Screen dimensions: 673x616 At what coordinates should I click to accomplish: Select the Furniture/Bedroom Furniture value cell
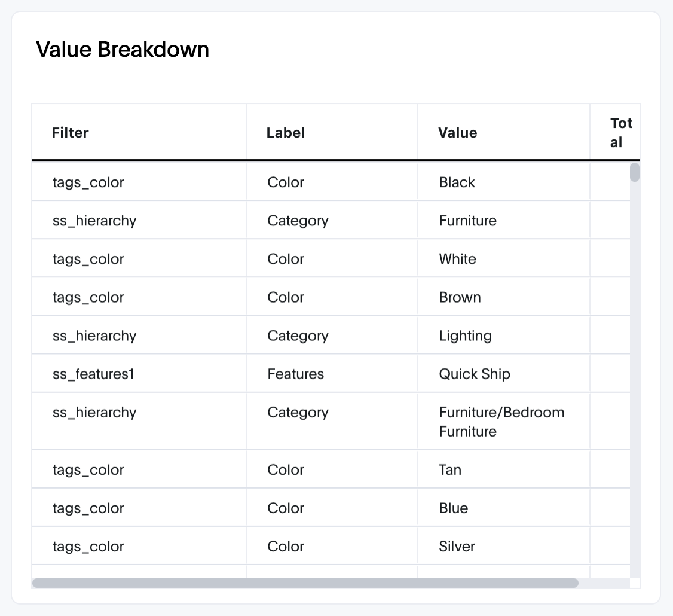[x=503, y=422]
